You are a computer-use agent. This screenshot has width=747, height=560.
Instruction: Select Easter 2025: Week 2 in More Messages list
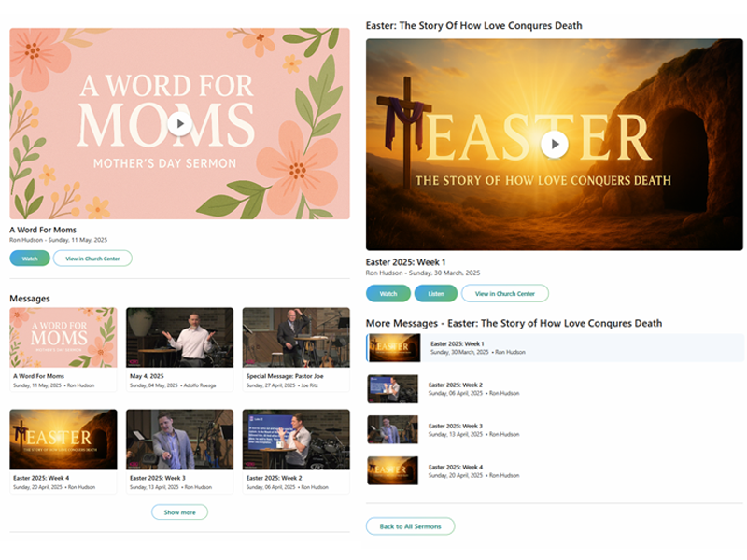555,389
